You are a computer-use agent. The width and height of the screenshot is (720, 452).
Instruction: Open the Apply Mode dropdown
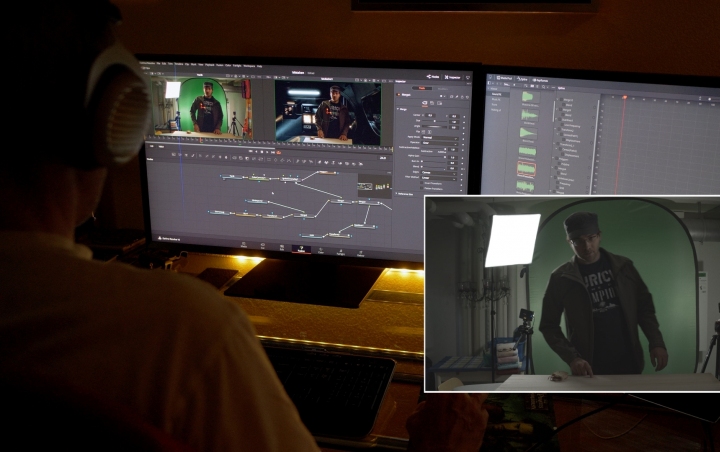440,135
